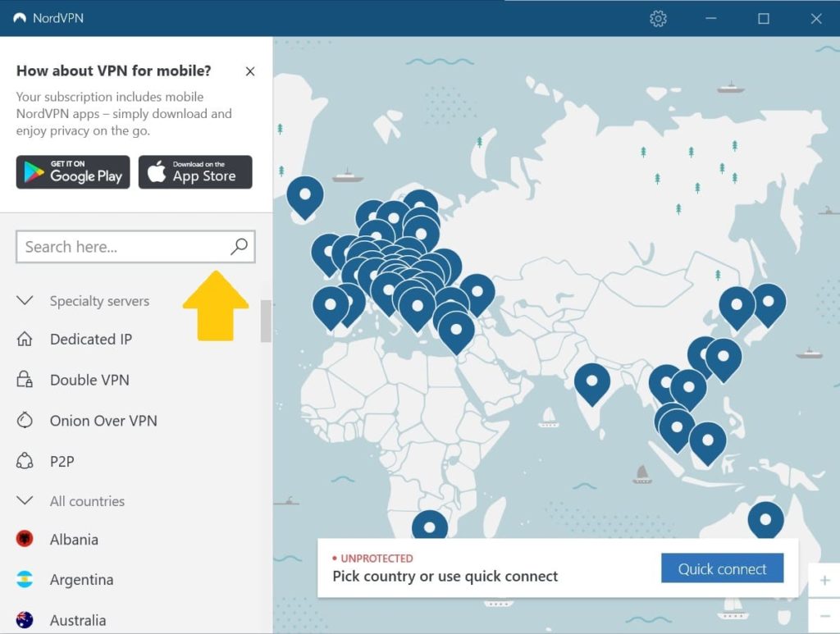Click the Specialty servers heading text
The image size is (840, 634).
tap(99, 301)
